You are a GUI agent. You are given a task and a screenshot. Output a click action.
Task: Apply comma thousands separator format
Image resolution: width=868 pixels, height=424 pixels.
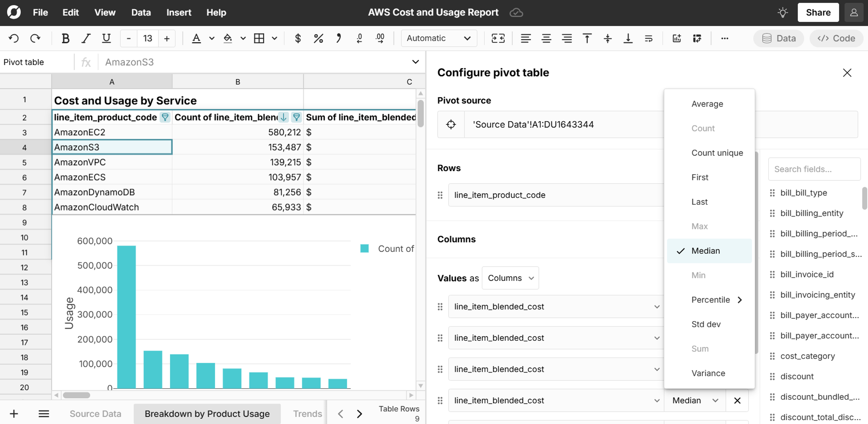(x=339, y=38)
